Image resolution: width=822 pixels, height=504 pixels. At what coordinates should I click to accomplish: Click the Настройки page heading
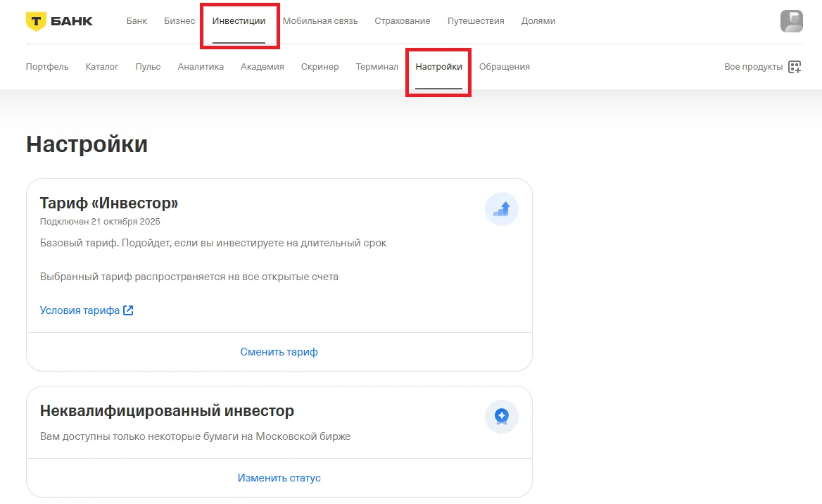coord(87,144)
